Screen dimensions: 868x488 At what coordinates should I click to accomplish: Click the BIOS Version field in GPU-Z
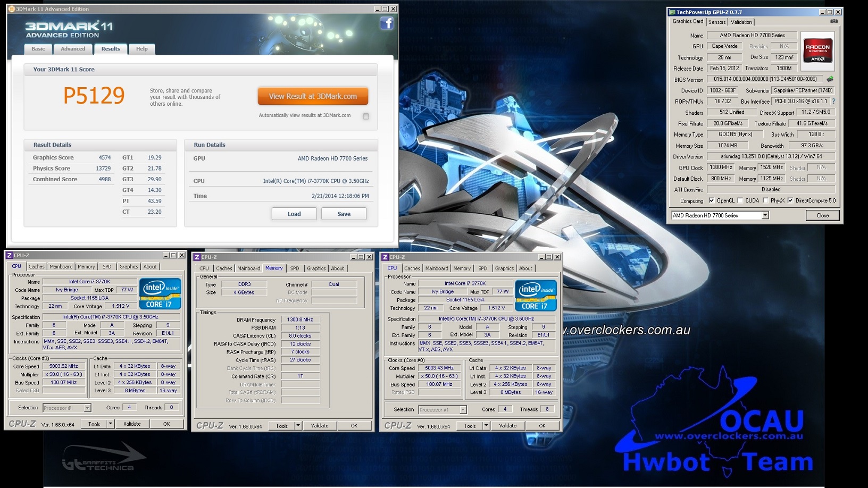click(765, 79)
